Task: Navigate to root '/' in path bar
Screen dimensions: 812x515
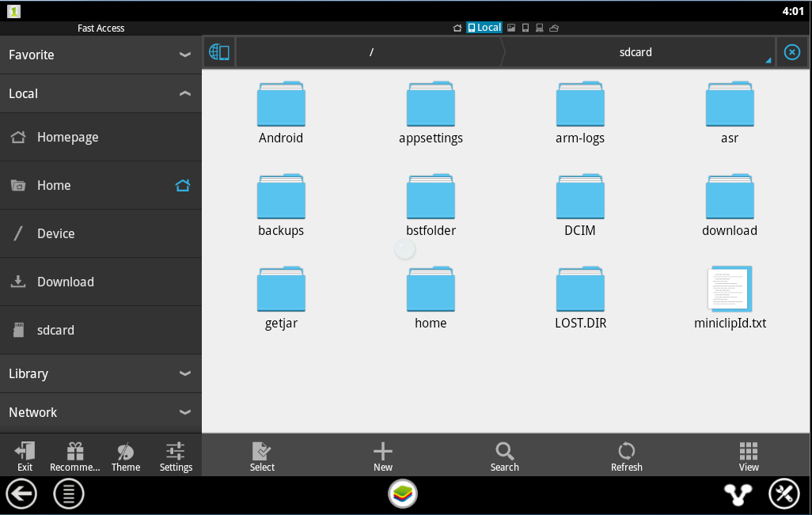Action: pyautogui.click(x=371, y=51)
